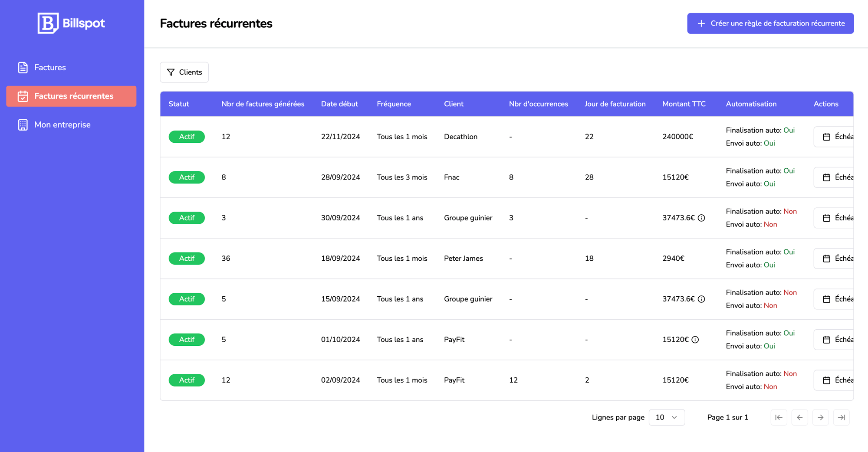Click the Factures document icon
The image size is (868, 452).
tap(23, 67)
